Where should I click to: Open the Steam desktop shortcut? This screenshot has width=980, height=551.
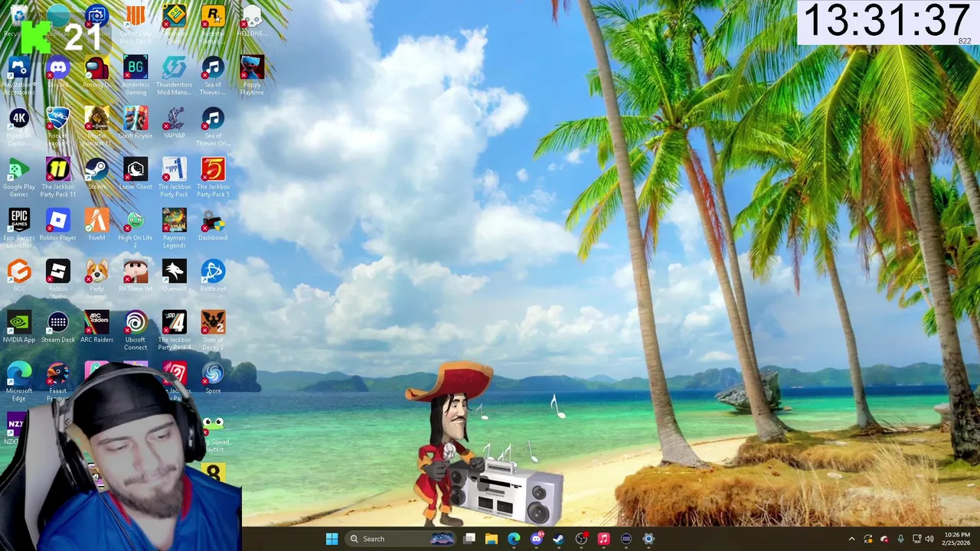pos(96,174)
